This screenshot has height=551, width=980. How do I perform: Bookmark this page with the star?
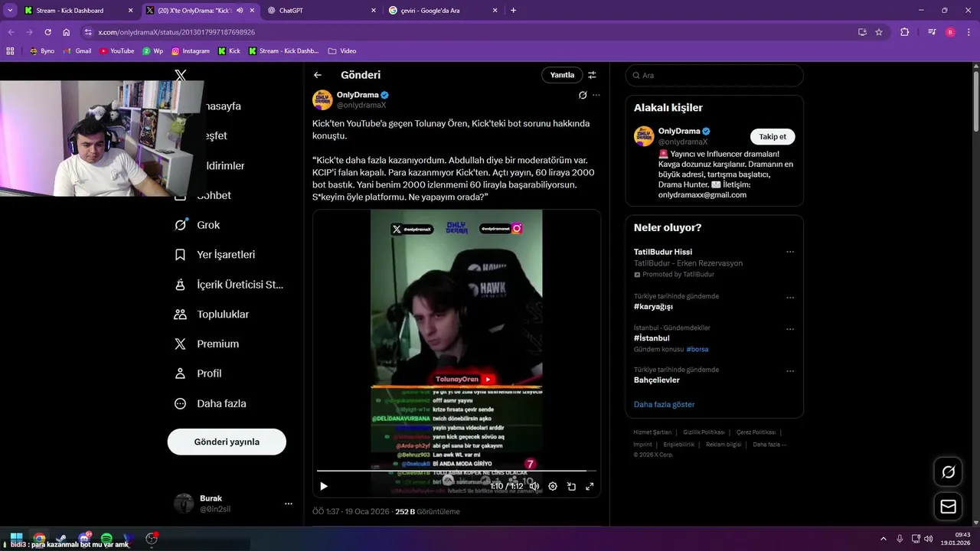tap(879, 32)
